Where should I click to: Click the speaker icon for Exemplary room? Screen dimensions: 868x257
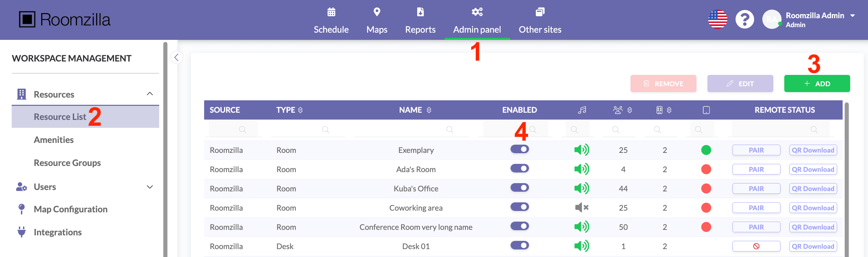(582, 150)
